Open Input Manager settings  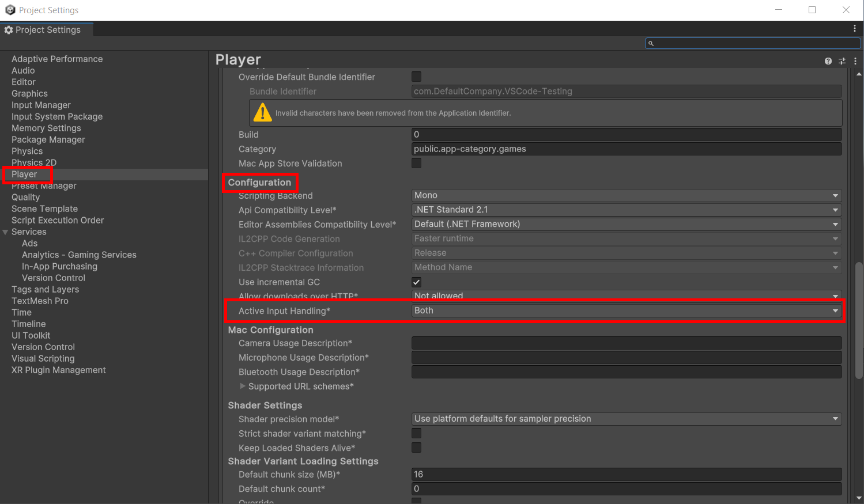click(x=41, y=105)
